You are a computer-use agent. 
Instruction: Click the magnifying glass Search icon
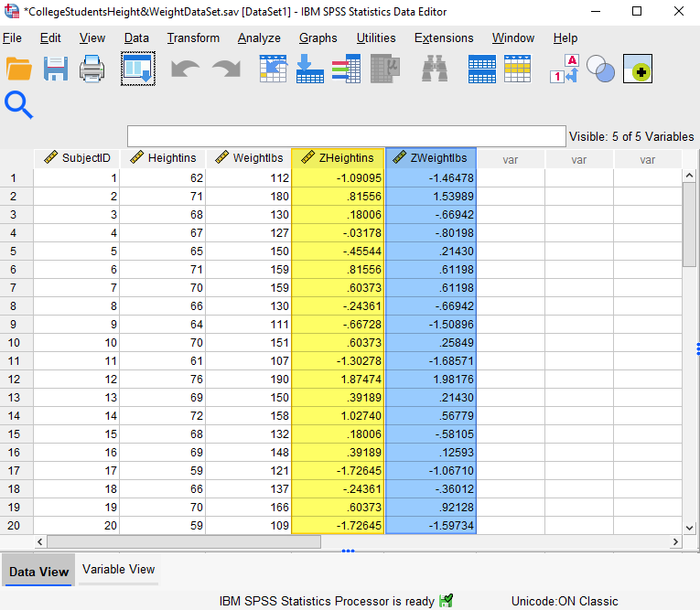tap(18, 105)
